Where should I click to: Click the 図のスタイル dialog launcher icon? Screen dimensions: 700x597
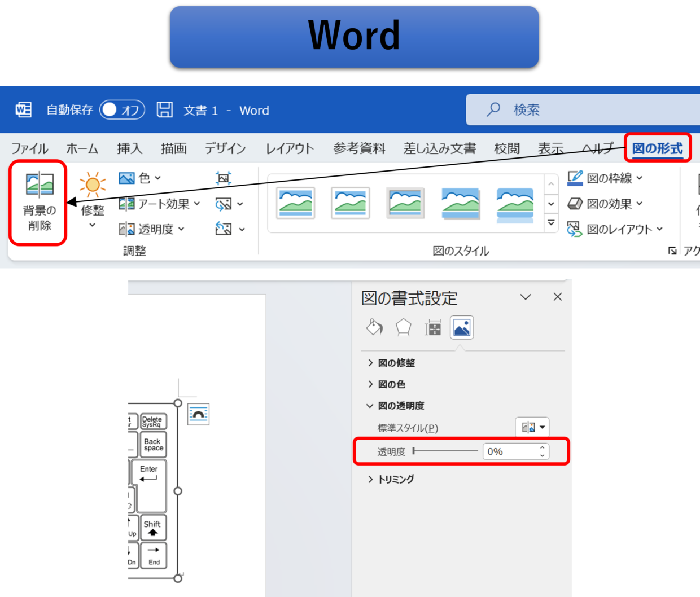click(672, 251)
